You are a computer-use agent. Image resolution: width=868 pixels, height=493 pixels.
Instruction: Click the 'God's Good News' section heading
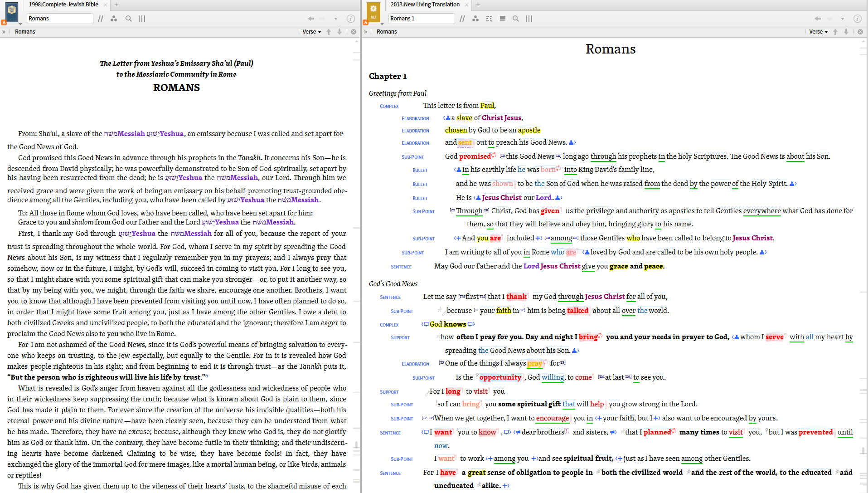pyautogui.click(x=393, y=284)
